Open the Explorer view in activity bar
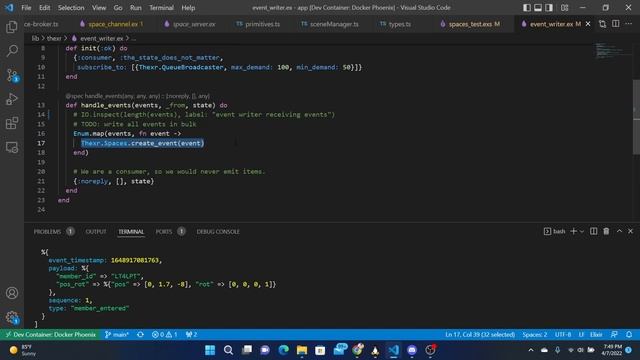640x360 pixels. [12, 27]
